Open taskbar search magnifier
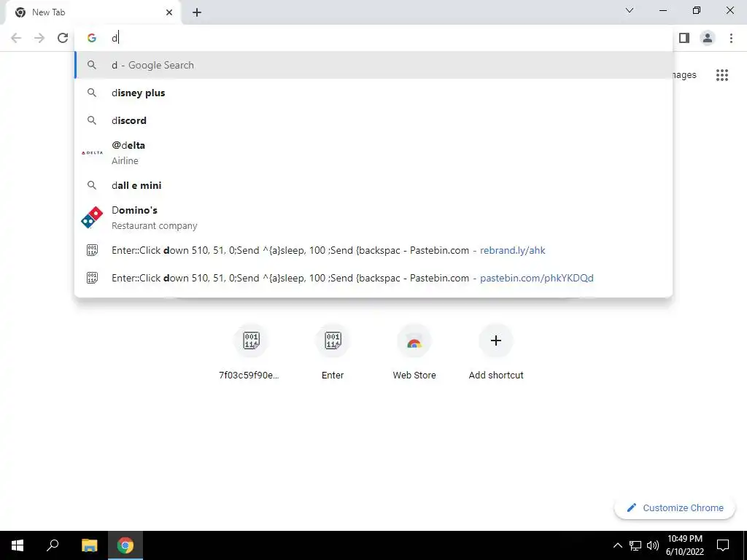The width and height of the screenshot is (747, 560). 53,545
